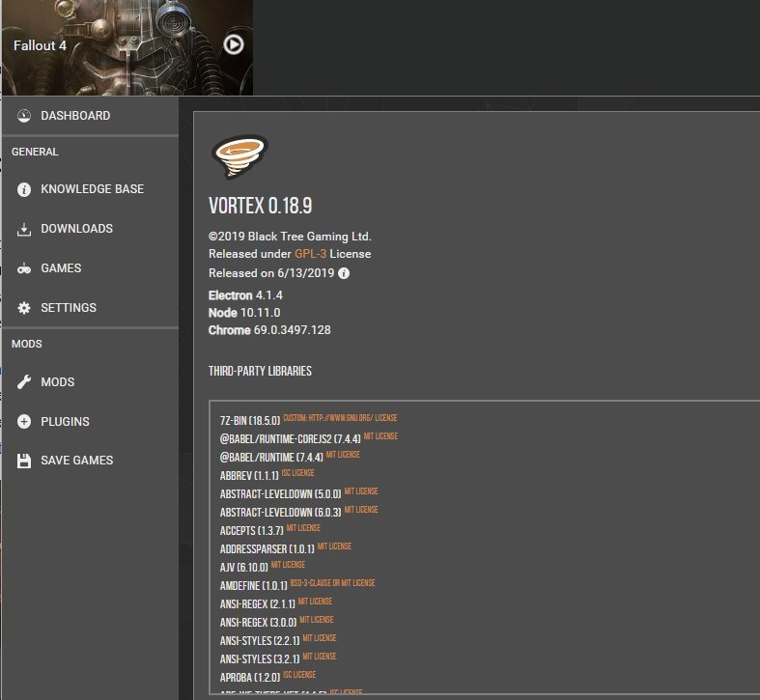Click the Chrome 69.0.3497.128 version text
The width and height of the screenshot is (760, 700).
(x=269, y=330)
